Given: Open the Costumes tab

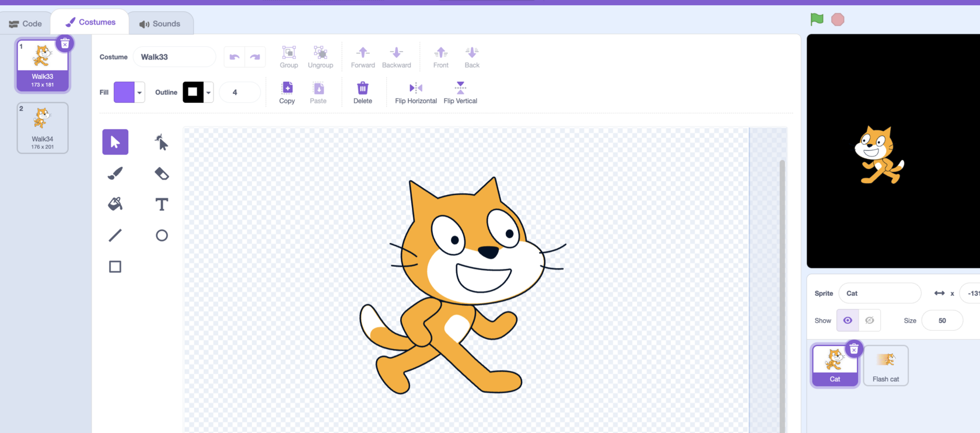Looking at the screenshot, I should (90, 22).
